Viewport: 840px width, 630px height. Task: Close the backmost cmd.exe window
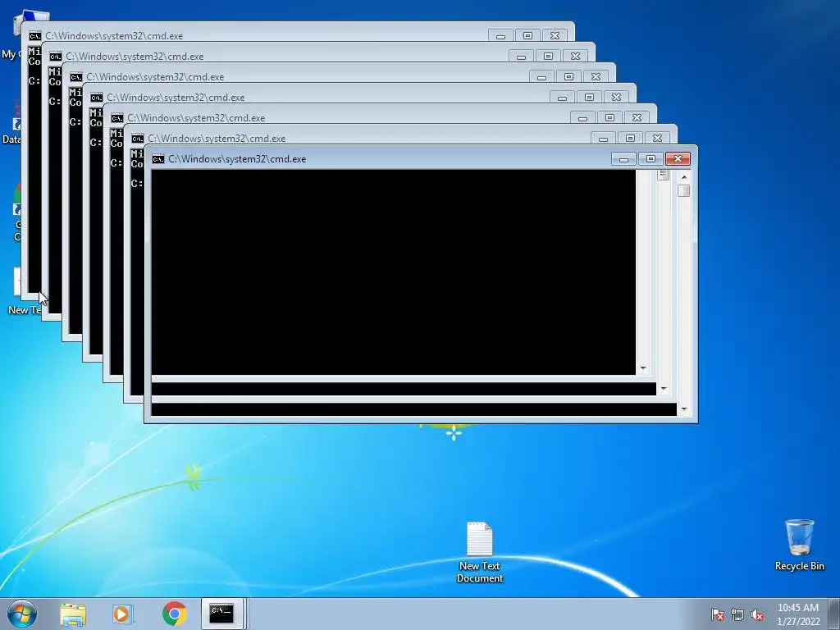555,36
